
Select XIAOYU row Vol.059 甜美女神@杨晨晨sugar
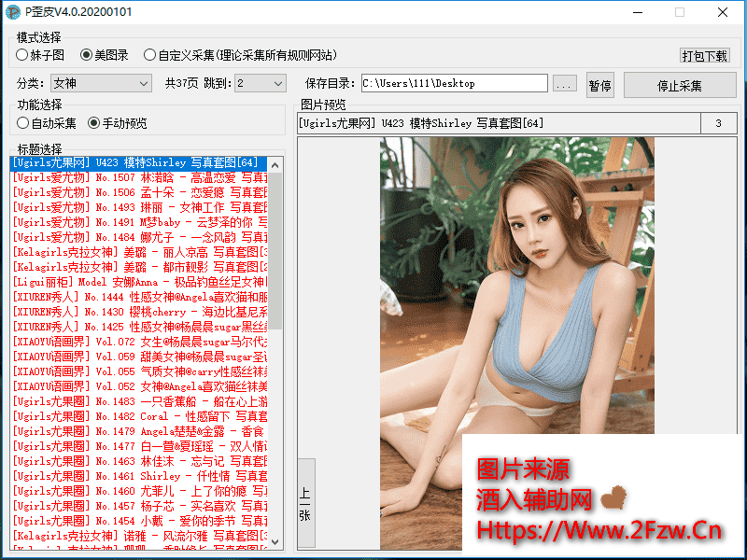click(x=138, y=357)
